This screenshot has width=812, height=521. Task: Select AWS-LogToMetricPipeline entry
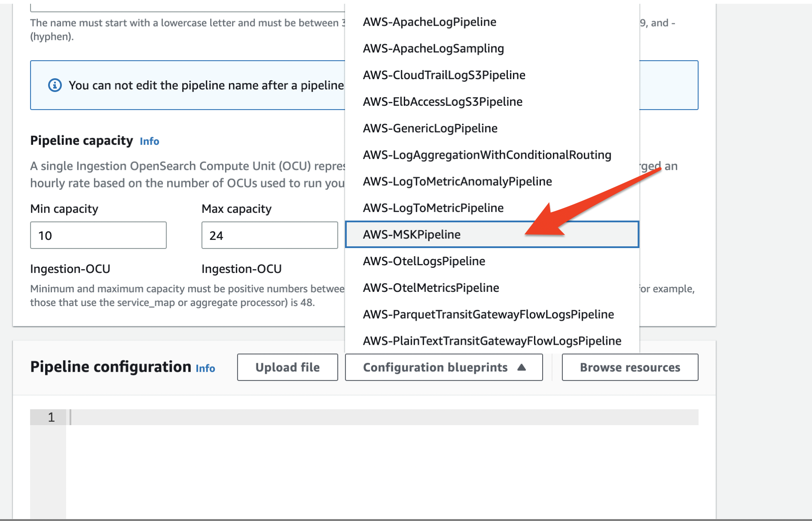(492, 208)
